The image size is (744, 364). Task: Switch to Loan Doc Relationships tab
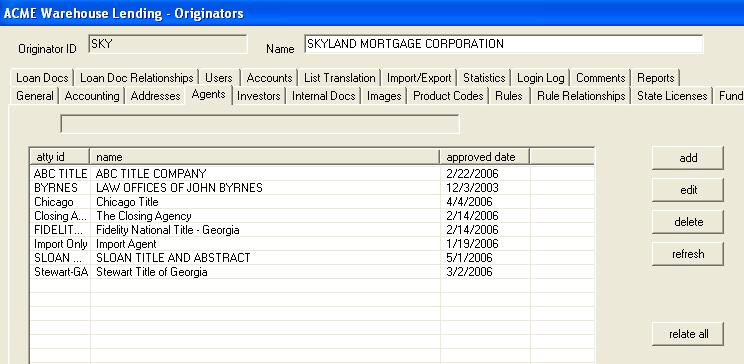[137, 78]
